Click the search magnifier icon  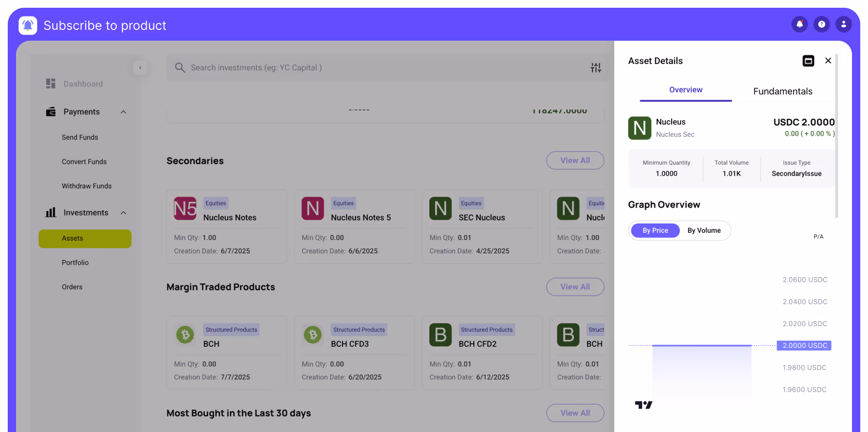[180, 68]
